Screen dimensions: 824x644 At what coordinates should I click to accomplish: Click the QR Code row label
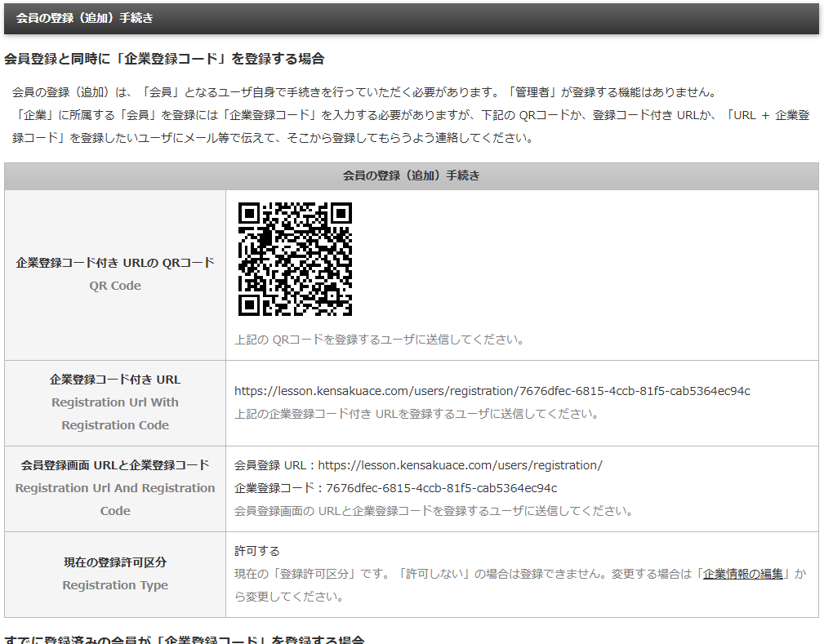pyautogui.click(x=114, y=286)
